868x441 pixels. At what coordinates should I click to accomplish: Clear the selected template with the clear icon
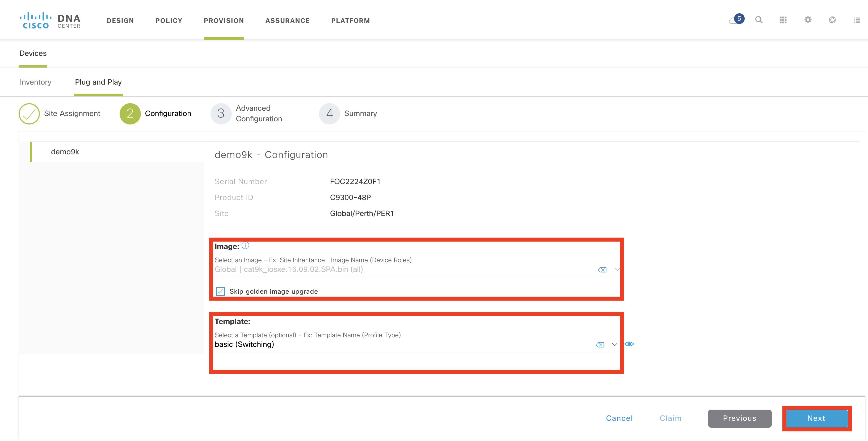tap(600, 344)
